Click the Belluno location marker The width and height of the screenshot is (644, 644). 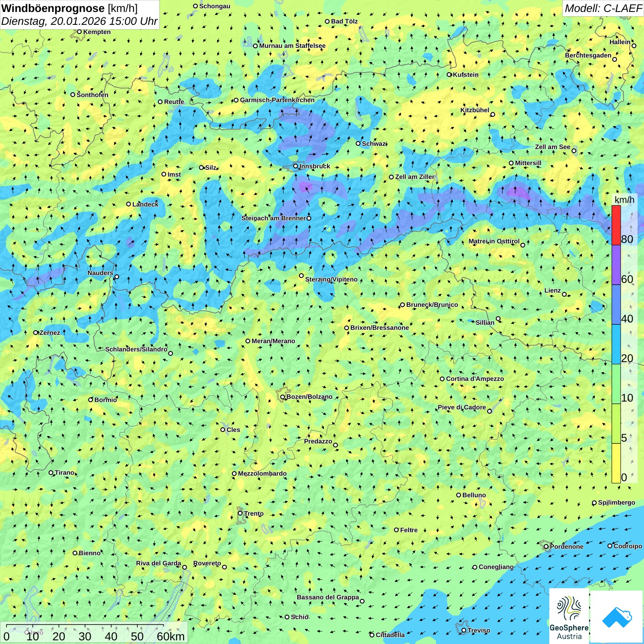pyautogui.click(x=458, y=495)
